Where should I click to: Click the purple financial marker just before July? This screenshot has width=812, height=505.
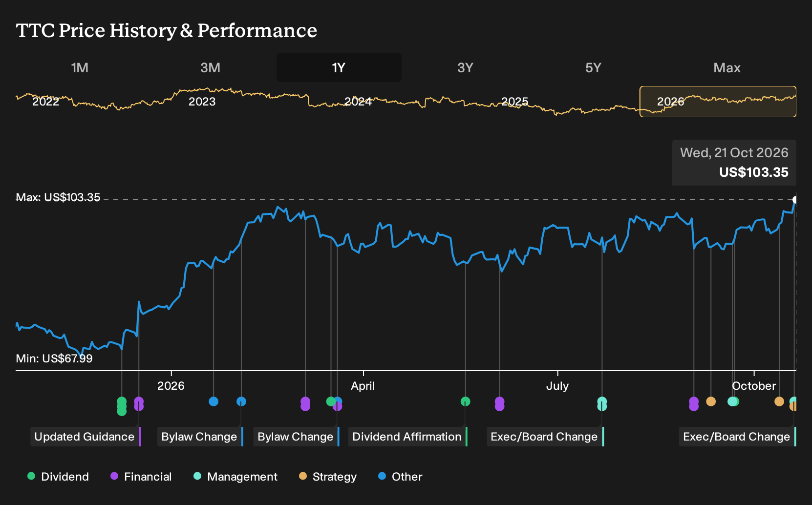(499, 404)
